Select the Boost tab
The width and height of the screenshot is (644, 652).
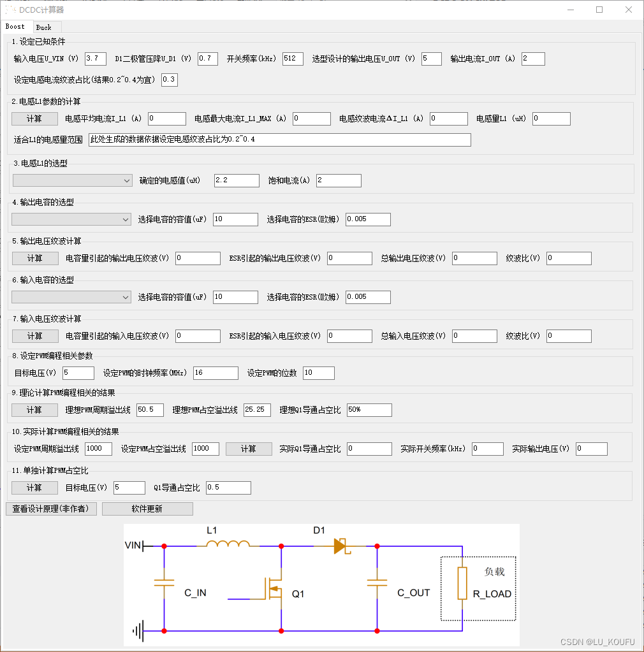click(15, 27)
